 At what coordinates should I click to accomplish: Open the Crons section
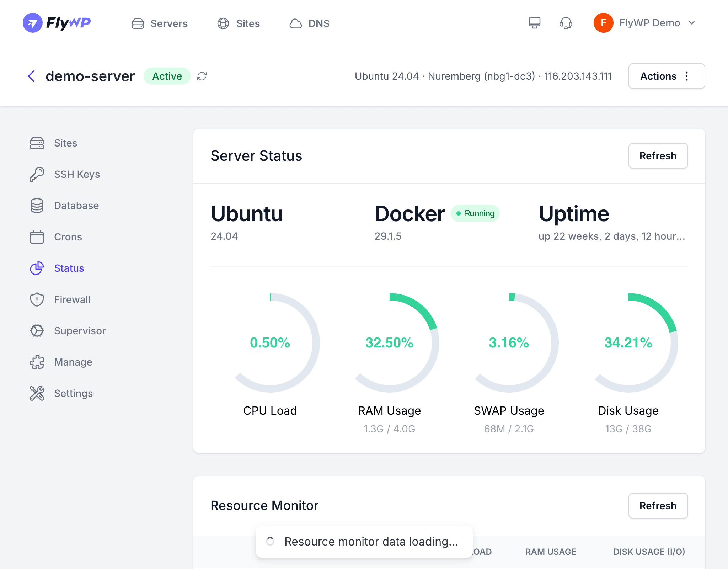(68, 237)
